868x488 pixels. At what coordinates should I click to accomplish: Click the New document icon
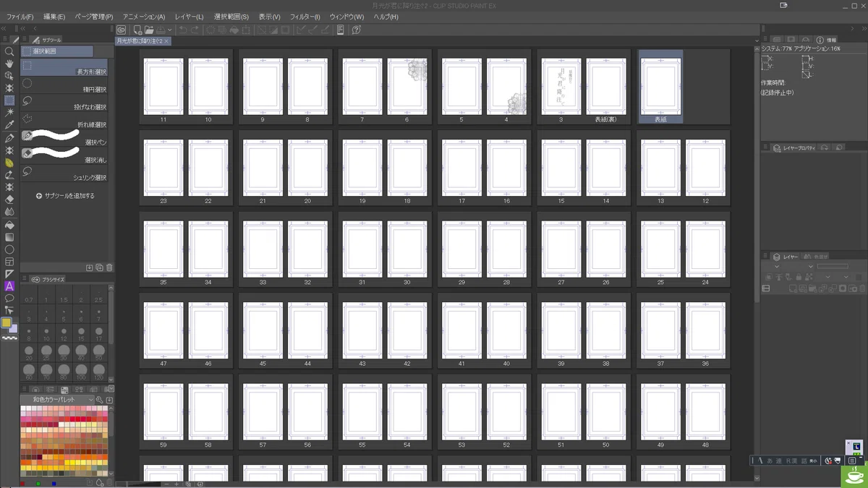137,30
